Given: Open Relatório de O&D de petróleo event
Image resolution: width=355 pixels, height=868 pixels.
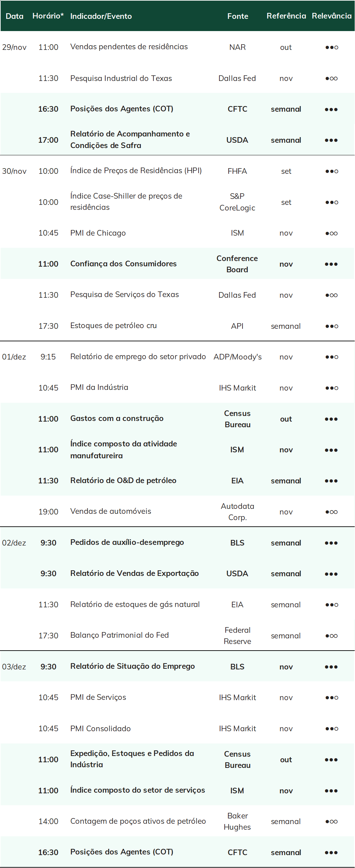Looking at the screenshot, I should (123, 480).
